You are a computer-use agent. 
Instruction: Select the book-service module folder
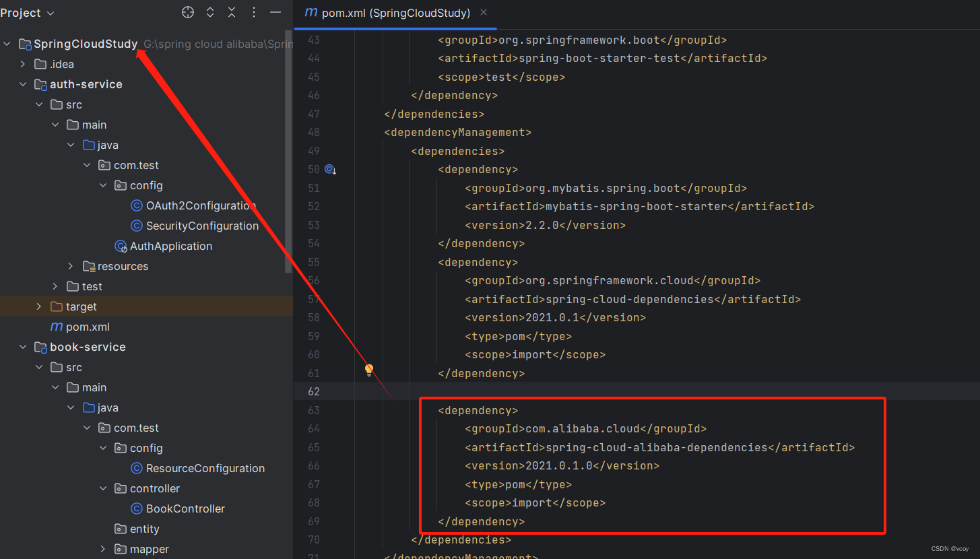click(x=88, y=347)
